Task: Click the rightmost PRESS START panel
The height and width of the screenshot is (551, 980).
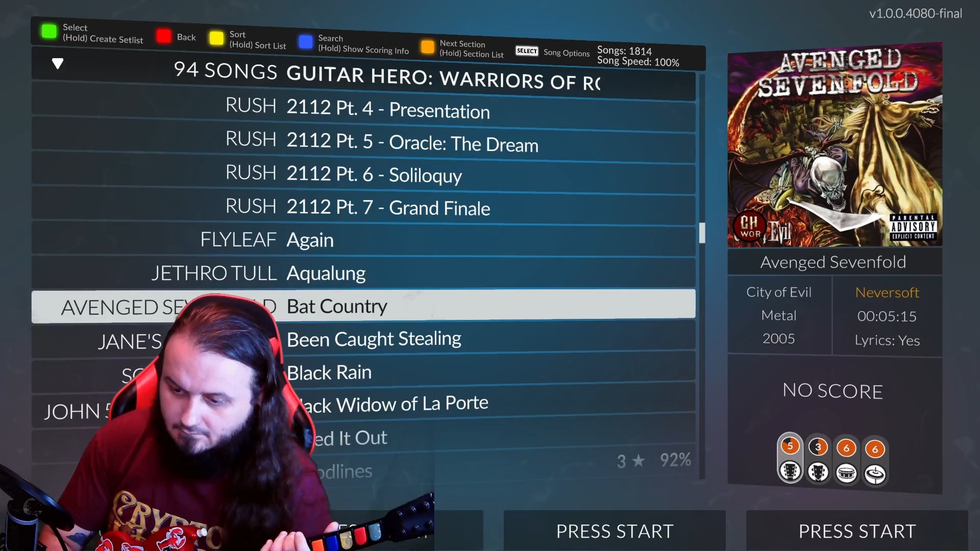Action: (x=857, y=531)
